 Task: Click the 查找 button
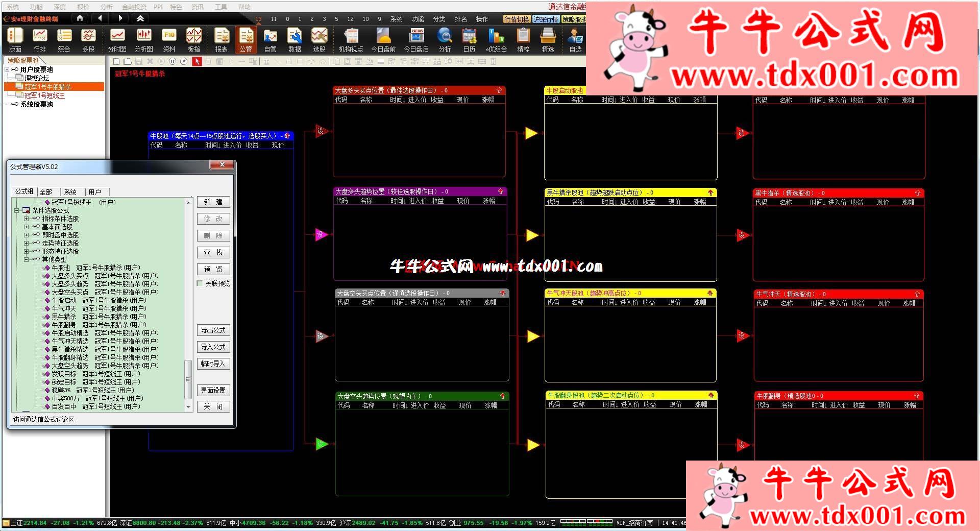(x=213, y=252)
